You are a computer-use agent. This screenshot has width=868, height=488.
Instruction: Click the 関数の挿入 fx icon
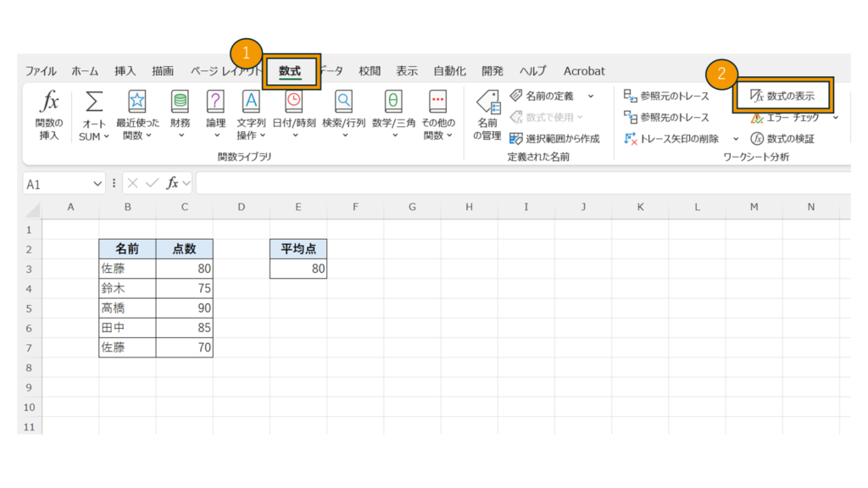(49, 103)
